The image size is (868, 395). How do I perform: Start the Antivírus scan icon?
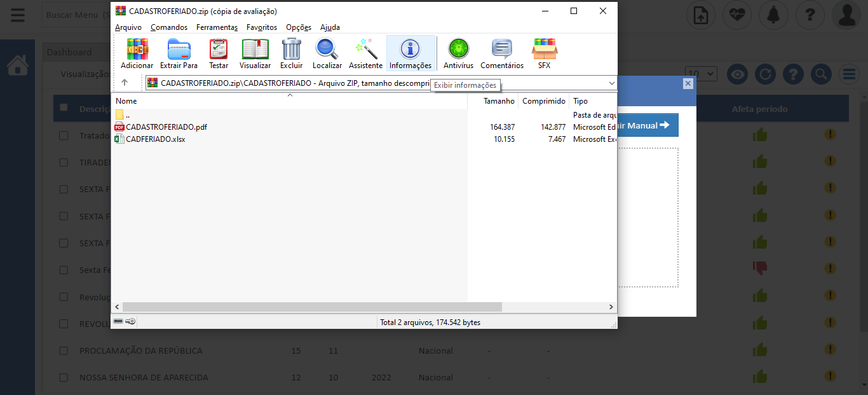click(x=458, y=53)
